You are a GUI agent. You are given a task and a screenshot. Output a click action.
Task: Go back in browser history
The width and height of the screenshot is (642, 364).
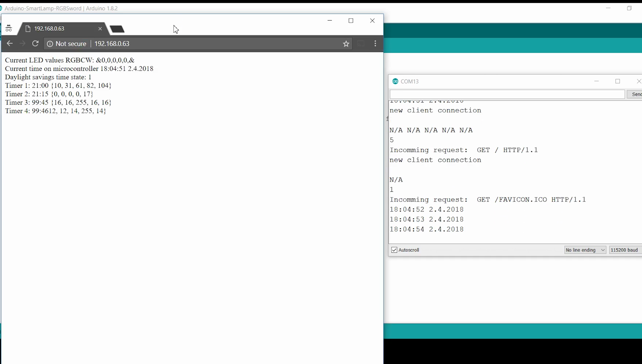(x=10, y=44)
